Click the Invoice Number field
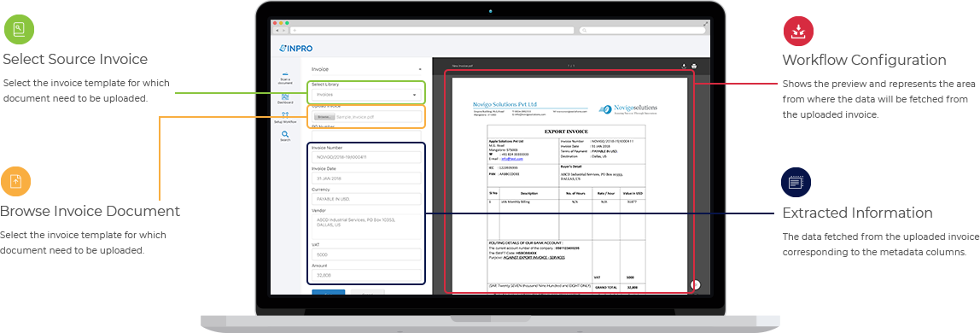The width and height of the screenshot is (980, 333). coord(366,157)
